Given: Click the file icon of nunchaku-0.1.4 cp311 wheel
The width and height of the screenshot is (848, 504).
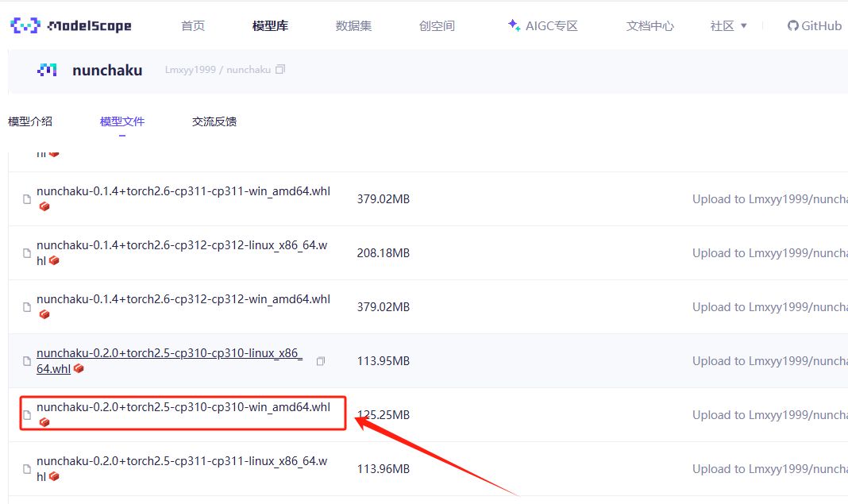Looking at the screenshot, I should (27, 198).
